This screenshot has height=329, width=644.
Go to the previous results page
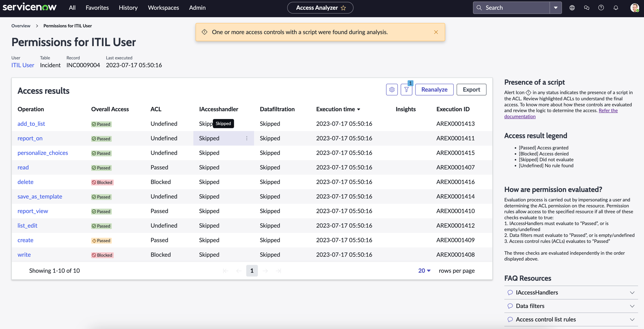239,271
